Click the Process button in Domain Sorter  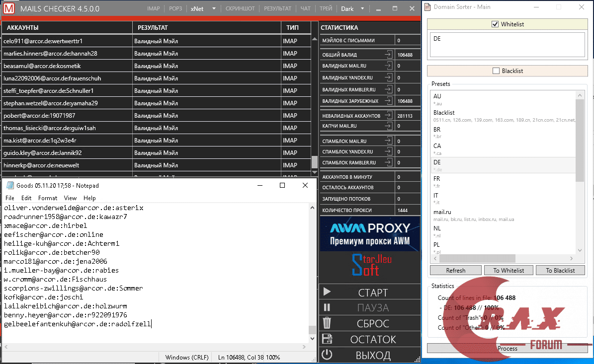point(507,349)
